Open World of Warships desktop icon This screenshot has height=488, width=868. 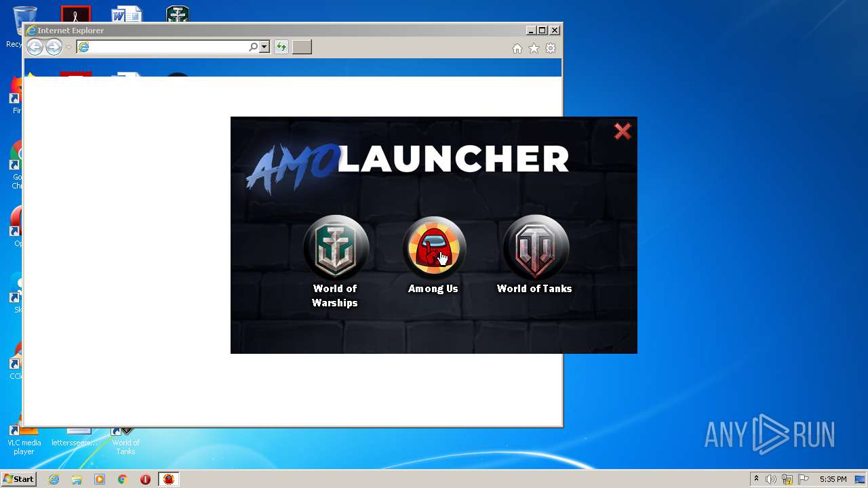[x=178, y=14]
